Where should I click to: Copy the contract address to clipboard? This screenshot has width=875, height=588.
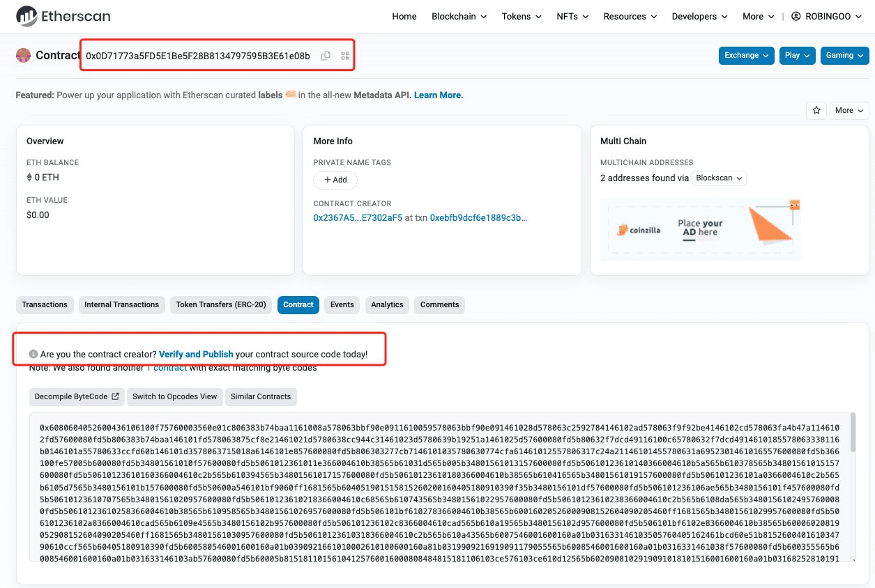tap(326, 56)
